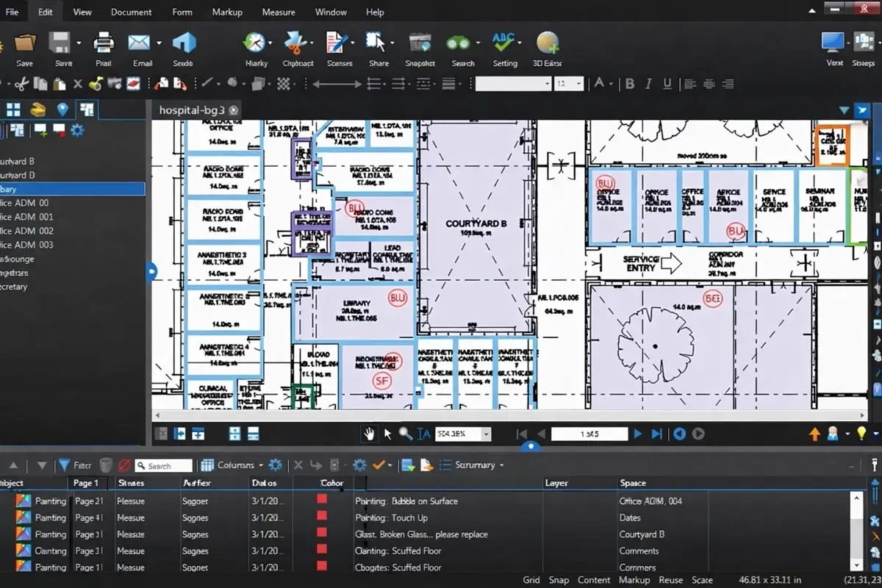Open the Summary dropdown
Screen dimensions: 882x588
[502, 465]
